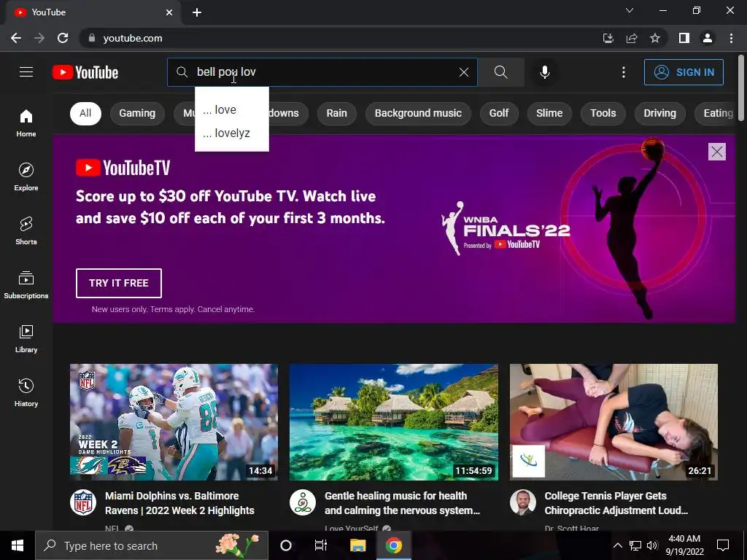Select the All filter chip

(85, 113)
